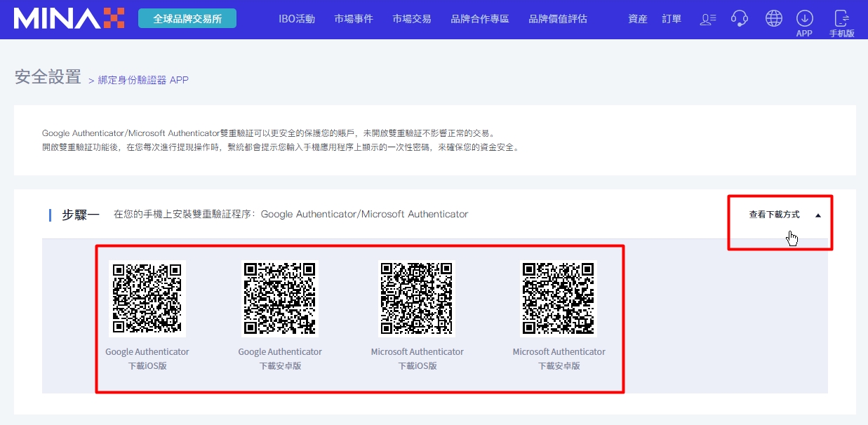868x425 pixels.
Task: Click Google Authenticator 下載安卓版 label
Action: [280, 358]
